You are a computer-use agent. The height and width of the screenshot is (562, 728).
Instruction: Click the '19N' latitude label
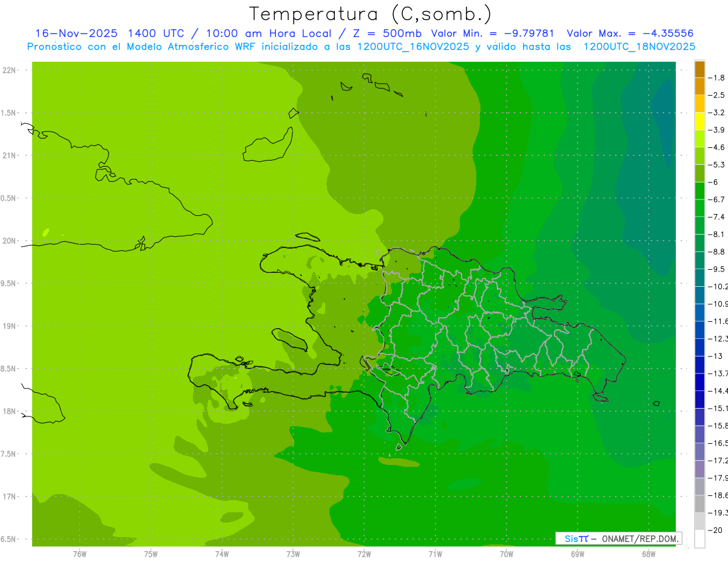click(9, 326)
